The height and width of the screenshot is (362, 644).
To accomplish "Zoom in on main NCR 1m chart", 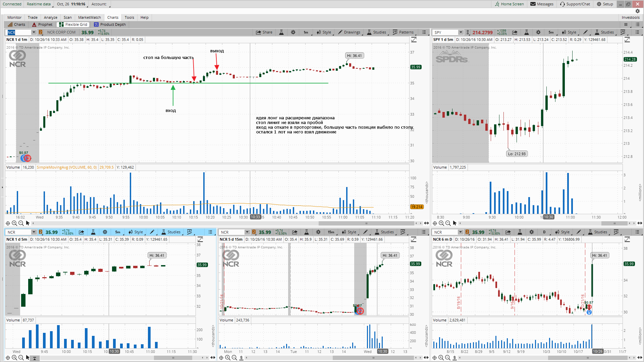I will coord(14,223).
